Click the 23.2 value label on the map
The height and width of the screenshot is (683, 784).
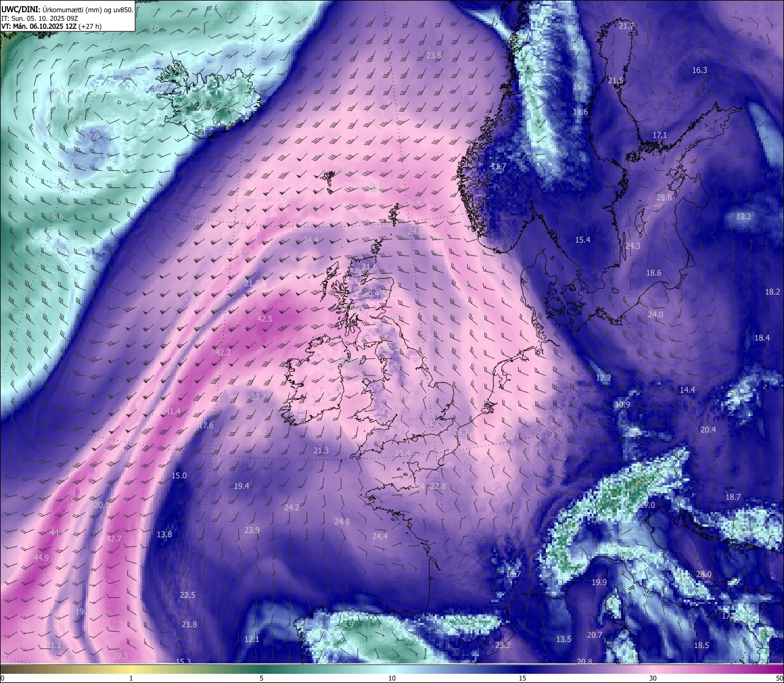click(503, 645)
